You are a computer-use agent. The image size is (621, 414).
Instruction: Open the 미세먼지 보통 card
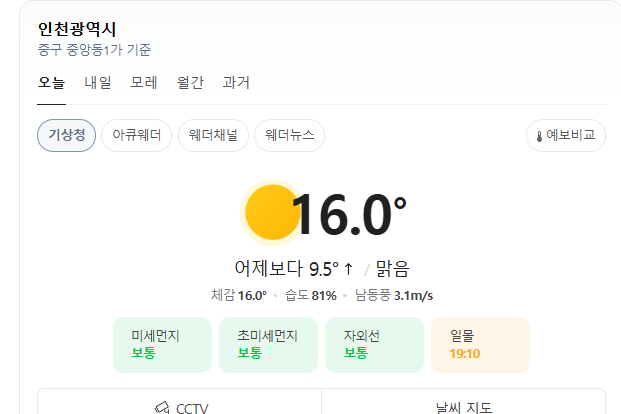click(162, 345)
